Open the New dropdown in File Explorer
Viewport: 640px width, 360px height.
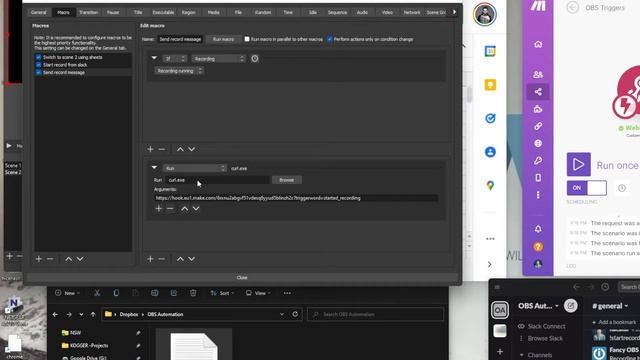point(67,293)
